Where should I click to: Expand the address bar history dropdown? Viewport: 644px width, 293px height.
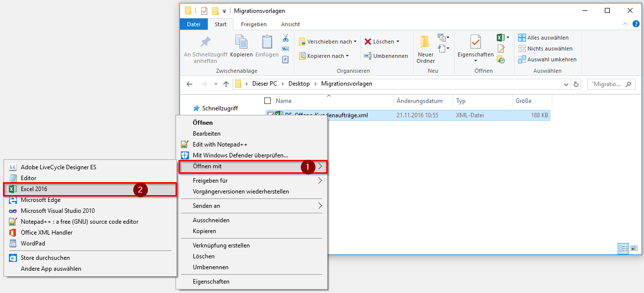pyautogui.click(x=567, y=84)
